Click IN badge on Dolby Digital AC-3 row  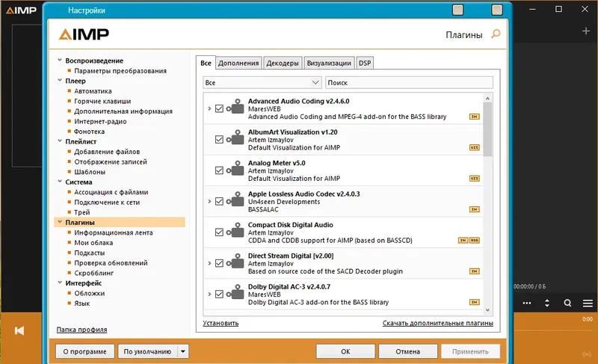[475, 302]
